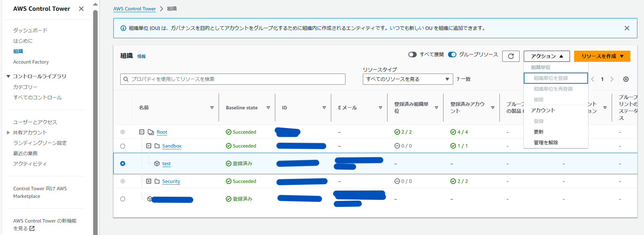Open the Root organization link
The height and width of the screenshot is (235, 644).
click(x=162, y=132)
